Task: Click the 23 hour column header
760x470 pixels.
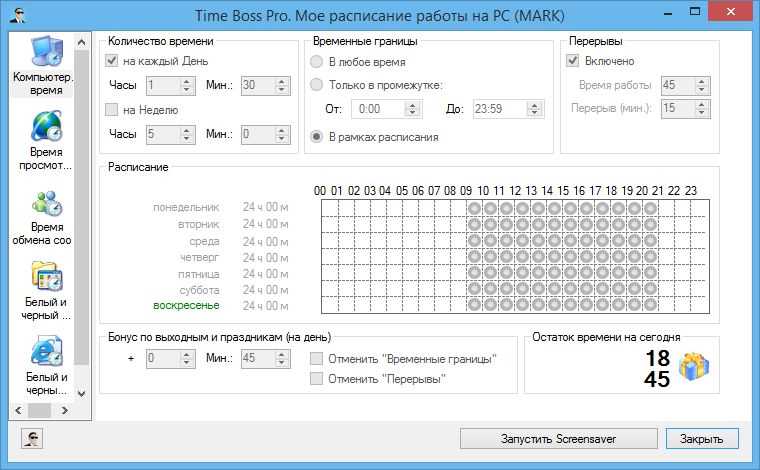Action: 691,191
